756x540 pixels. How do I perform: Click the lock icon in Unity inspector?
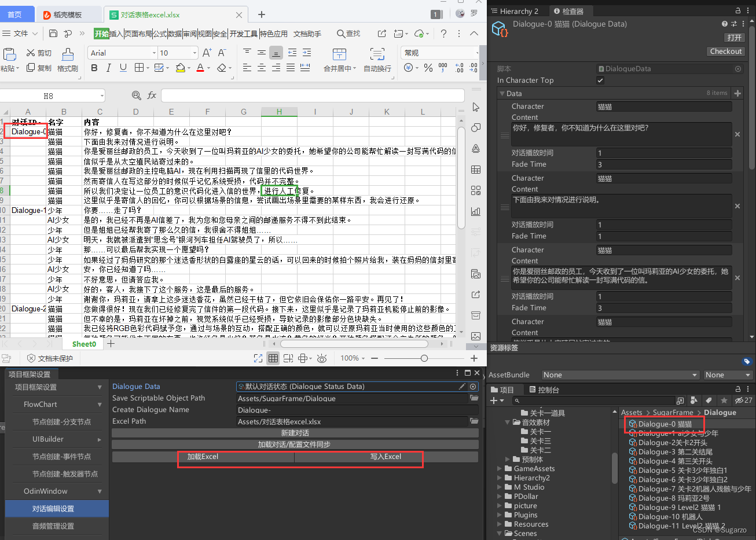click(x=738, y=10)
